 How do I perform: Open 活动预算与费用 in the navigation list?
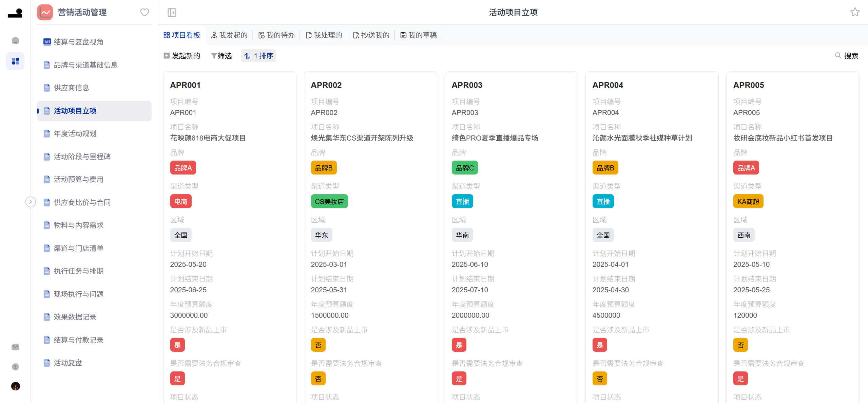tap(79, 179)
